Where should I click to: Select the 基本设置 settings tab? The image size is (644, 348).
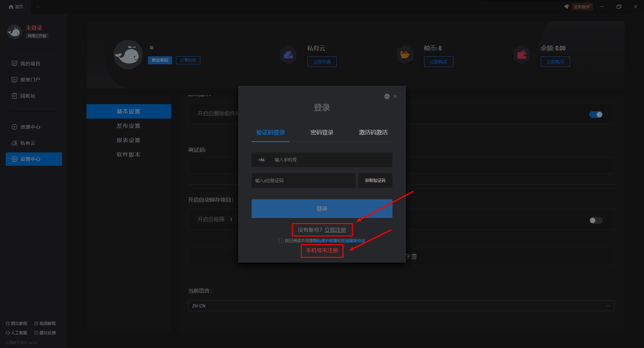tap(129, 111)
